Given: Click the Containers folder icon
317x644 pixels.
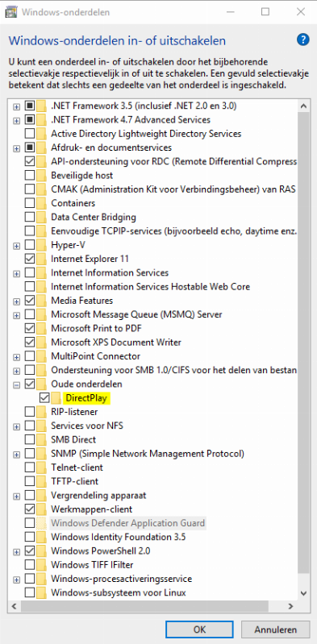Looking at the screenshot, I should [41, 203].
